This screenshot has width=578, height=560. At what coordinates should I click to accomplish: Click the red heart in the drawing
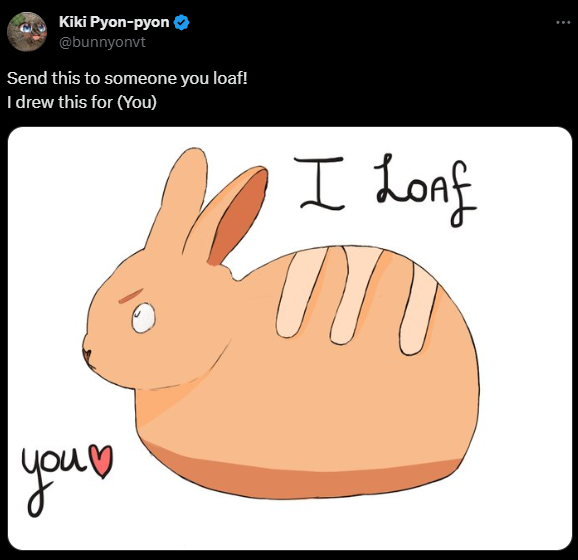pos(102,461)
